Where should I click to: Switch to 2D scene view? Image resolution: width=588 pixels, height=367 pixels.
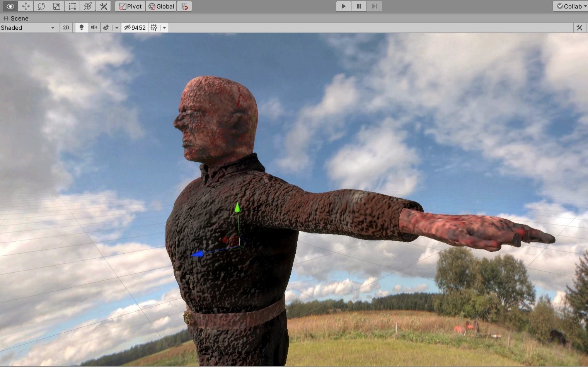66,27
